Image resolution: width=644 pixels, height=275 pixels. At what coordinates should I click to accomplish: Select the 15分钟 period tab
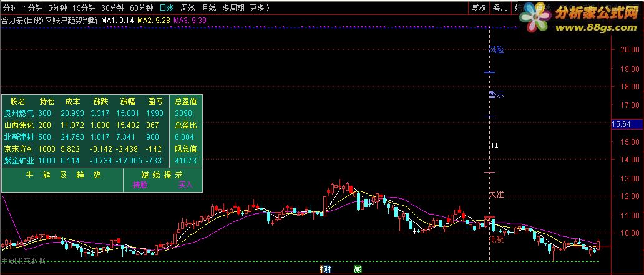[84, 7]
